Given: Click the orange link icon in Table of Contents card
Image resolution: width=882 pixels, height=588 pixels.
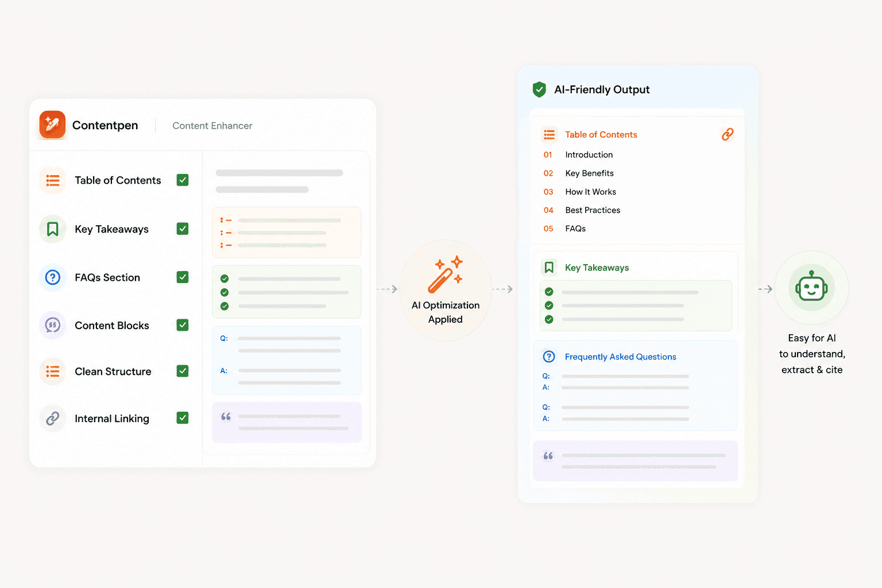Looking at the screenshot, I should point(728,134).
